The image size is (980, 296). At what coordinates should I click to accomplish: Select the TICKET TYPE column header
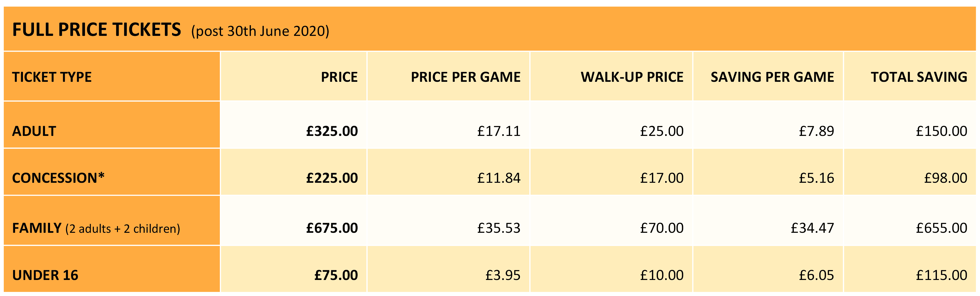tap(52, 77)
